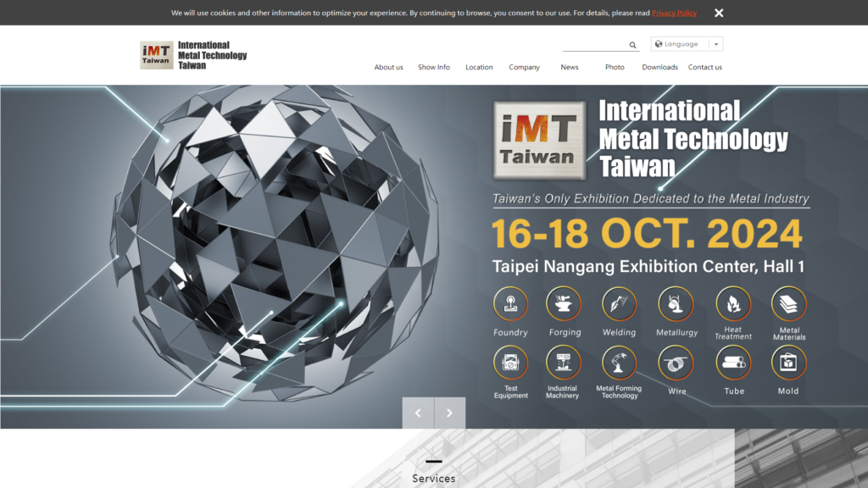Open the Show Info menu
The width and height of the screenshot is (868, 488).
click(x=434, y=67)
